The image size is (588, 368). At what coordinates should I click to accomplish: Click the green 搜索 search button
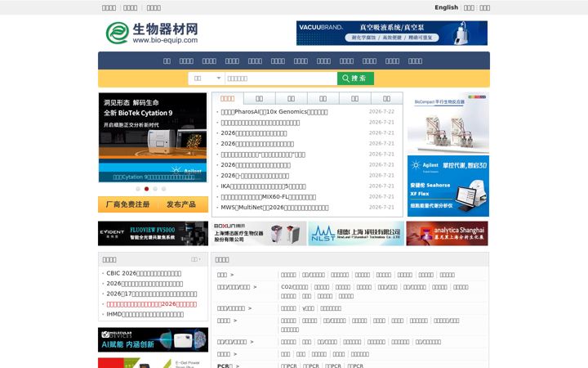pyautogui.click(x=355, y=79)
